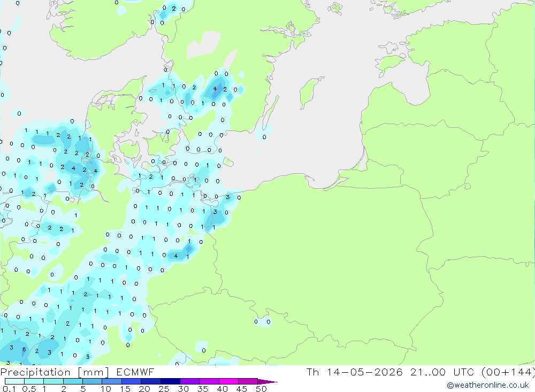
Task: Click the legend label 10
Action: pos(106,389)
